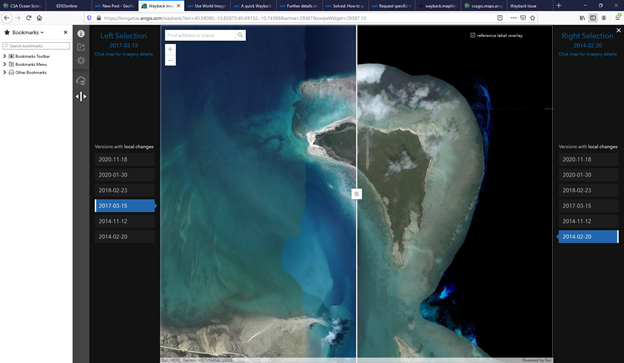
Task: Click the tracking protection shield icon
Action: click(89, 18)
